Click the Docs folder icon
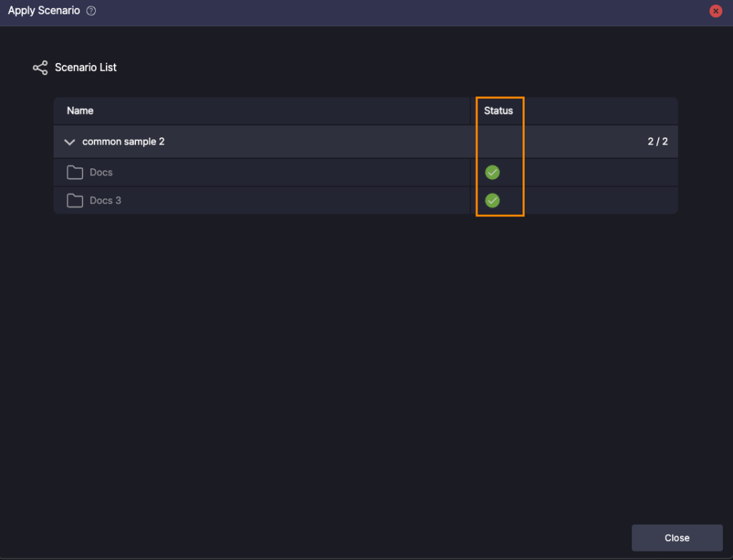 tap(75, 173)
